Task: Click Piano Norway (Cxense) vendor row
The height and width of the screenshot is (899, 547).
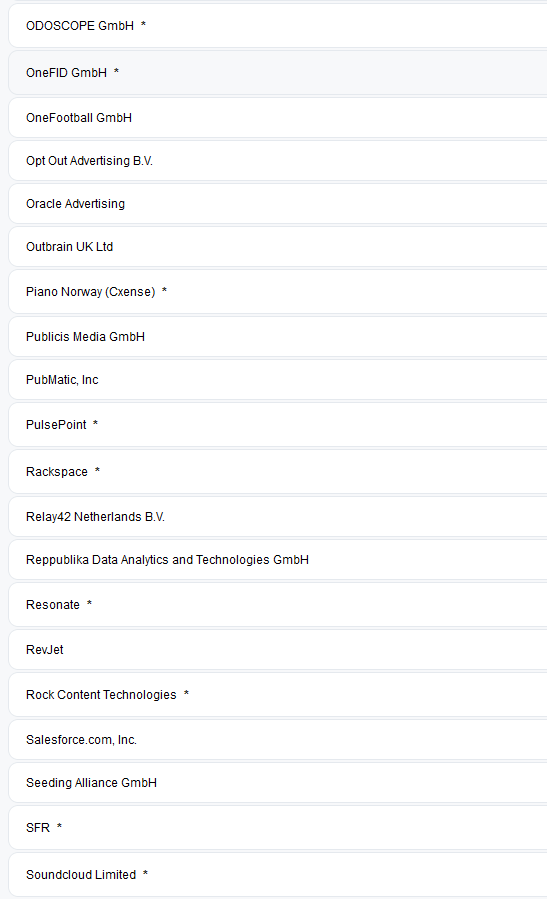Action: [278, 292]
